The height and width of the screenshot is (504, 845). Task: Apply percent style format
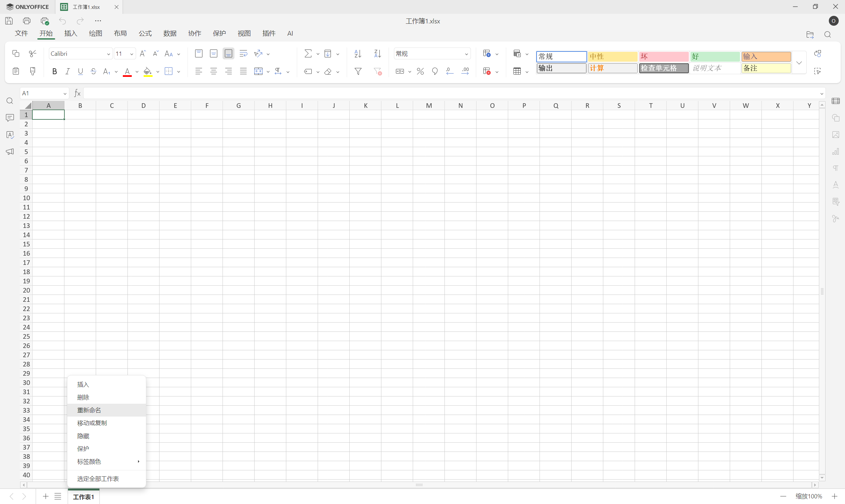coord(420,71)
